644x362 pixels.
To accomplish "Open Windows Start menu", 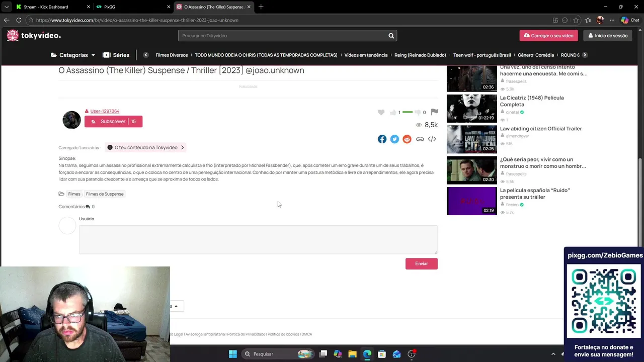I will click(233, 354).
